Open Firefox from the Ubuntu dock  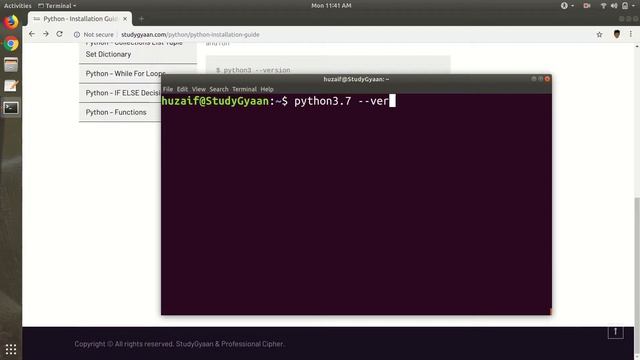click(11, 22)
